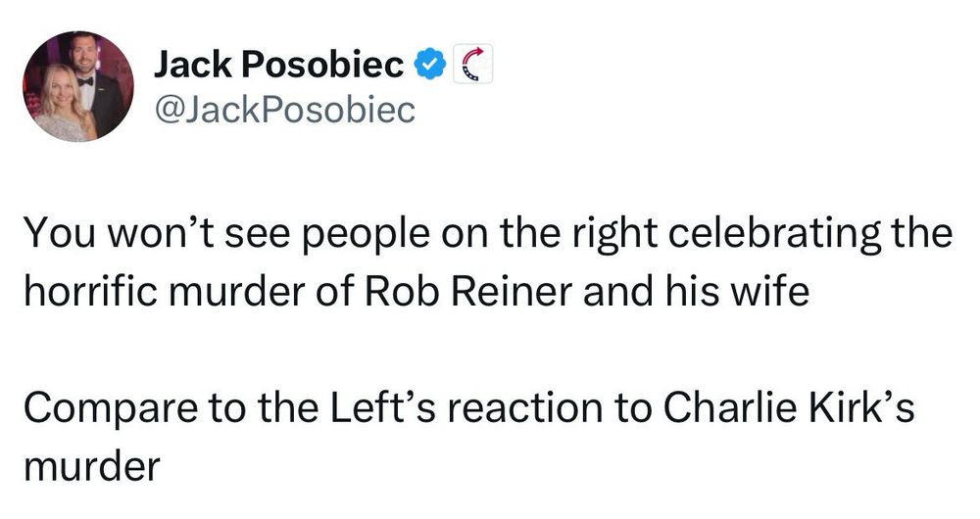This screenshot has width=980, height=519.
Task: Click the red arrow affiliation badge
Action: coord(471,66)
